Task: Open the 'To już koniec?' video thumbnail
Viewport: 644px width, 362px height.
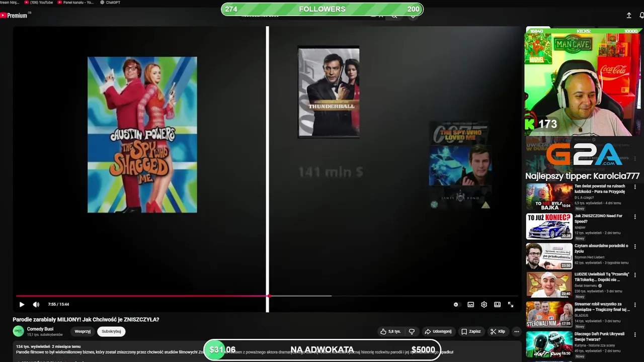Action: click(549, 226)
